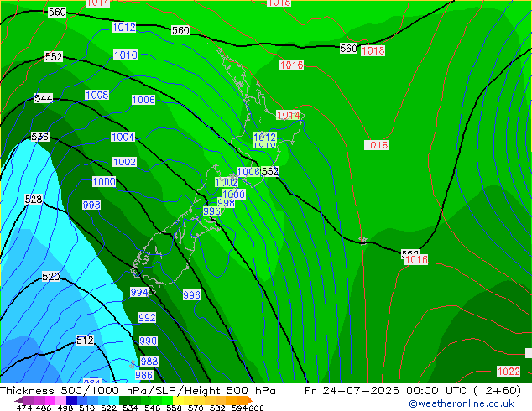Viewport: 532px width, 411px height.
Task: Click legend value '546'
Action: point(153,408)
